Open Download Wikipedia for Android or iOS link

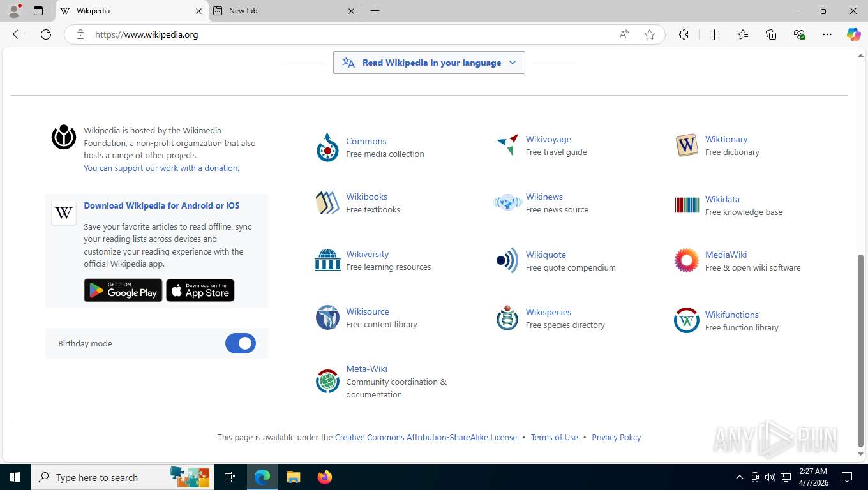(161, 205)
